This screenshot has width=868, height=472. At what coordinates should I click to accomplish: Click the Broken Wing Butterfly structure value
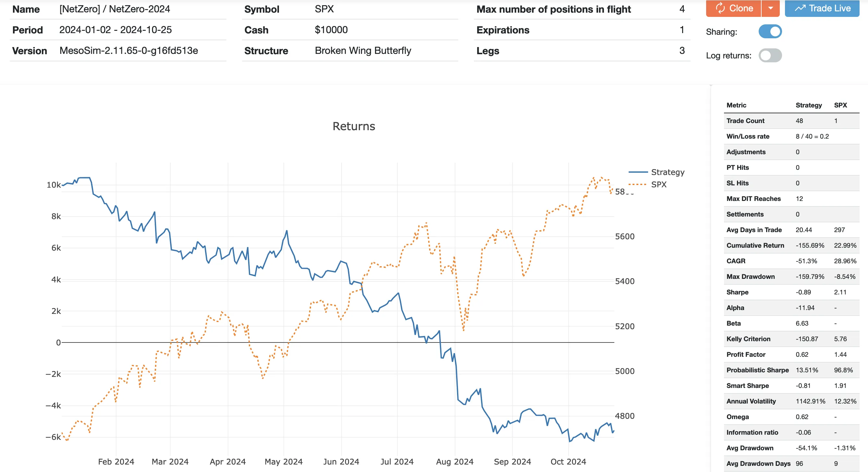[363, 51]
